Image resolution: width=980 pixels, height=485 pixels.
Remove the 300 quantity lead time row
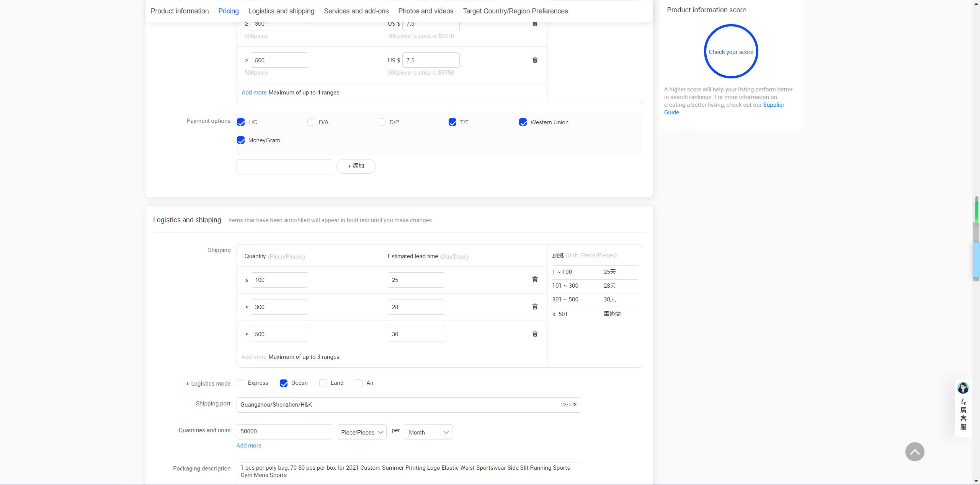(535, 307)
